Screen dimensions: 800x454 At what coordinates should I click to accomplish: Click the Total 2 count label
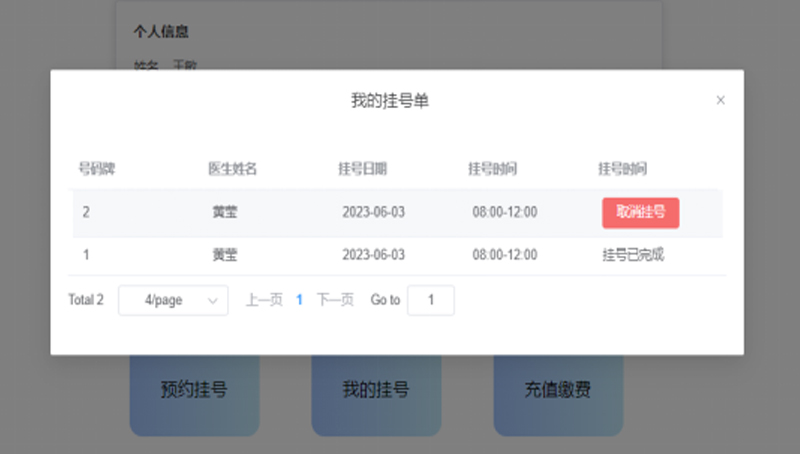tap(86, 300)
